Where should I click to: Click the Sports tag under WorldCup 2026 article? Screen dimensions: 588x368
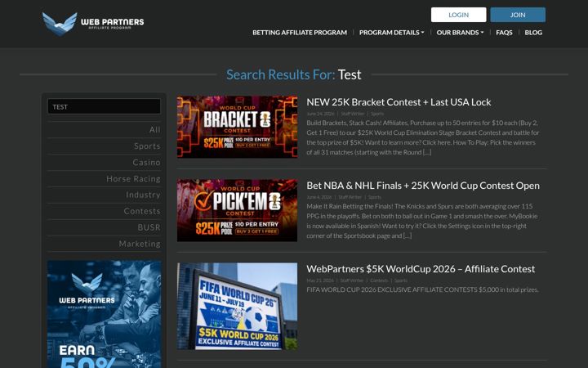pyautogui.click(x=400, y=280)
